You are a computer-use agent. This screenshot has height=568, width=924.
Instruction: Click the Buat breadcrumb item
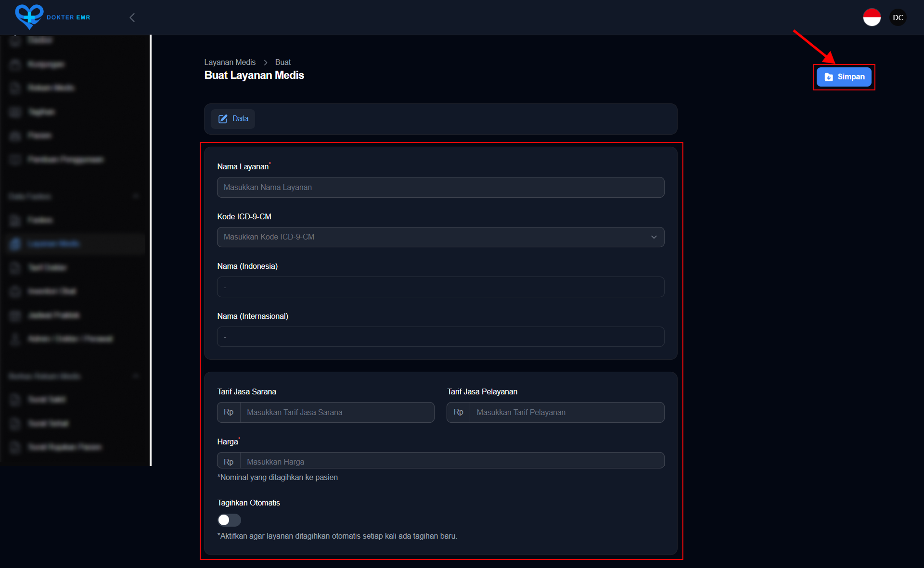point(283,62)
